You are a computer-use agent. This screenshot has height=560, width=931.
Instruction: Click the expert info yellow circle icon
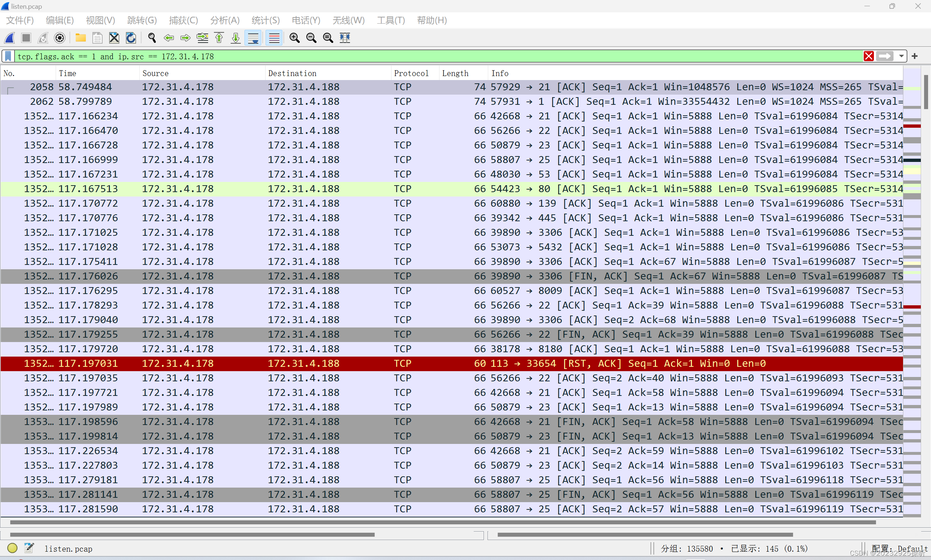tap(12, 548)
